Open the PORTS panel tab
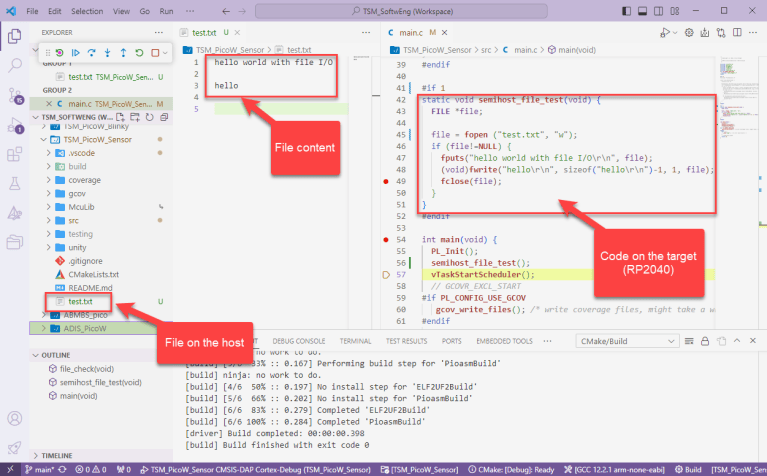Screen dimensions: 767x476 (451, 341)
